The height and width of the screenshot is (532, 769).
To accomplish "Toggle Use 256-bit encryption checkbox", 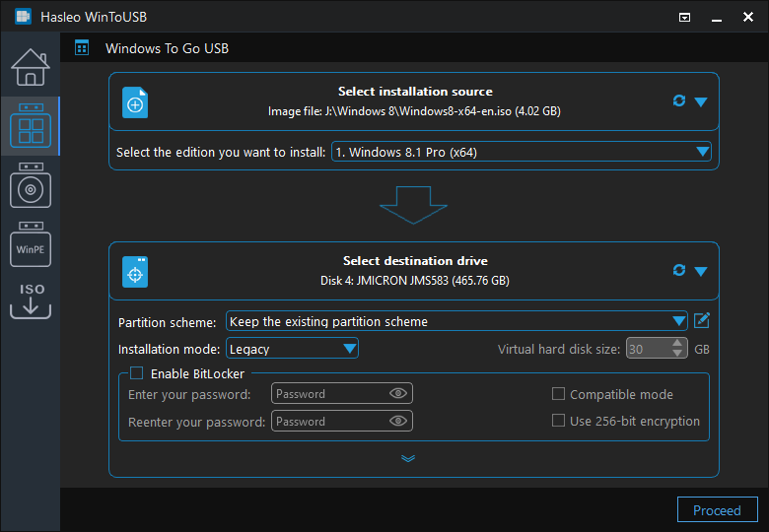I will click(558, 421).
